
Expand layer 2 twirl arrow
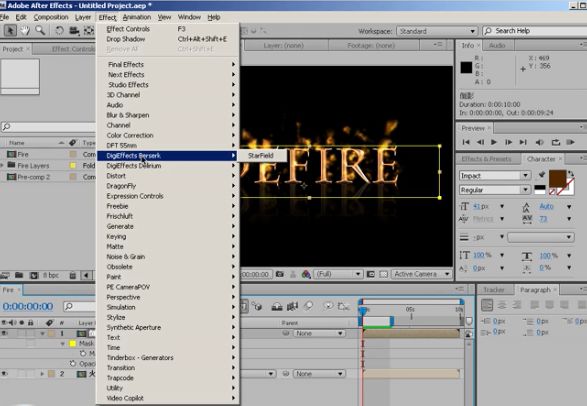point(42,373)
